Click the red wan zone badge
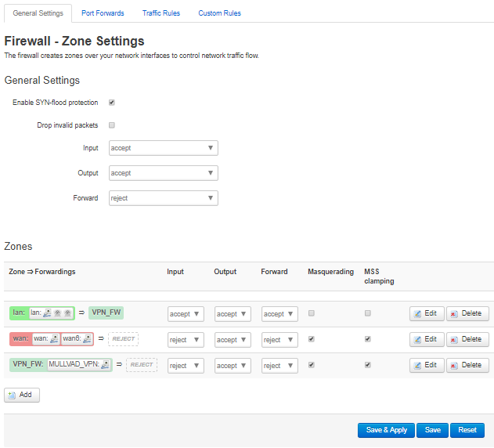The width and height of the screenshot is (494, 448). 52,339
